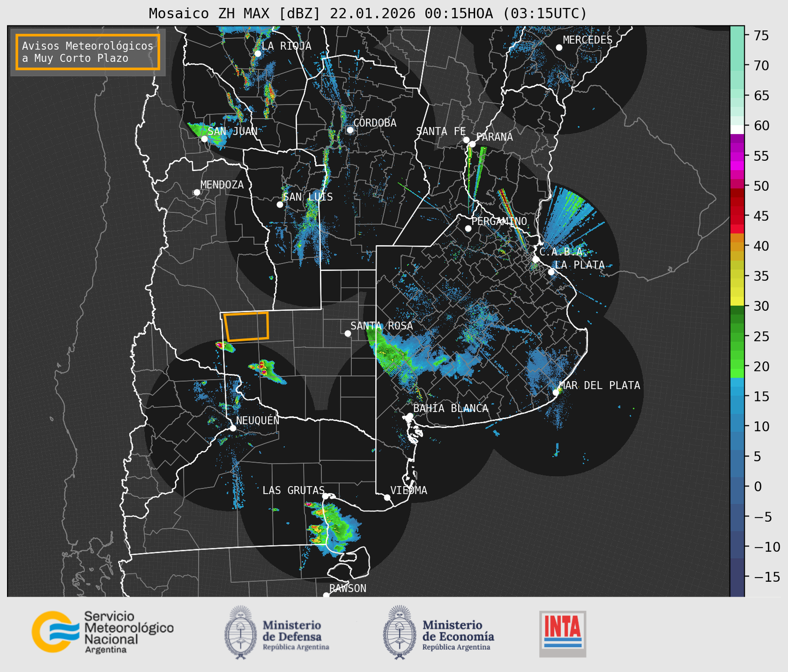788x672 pixels.
Task: Click the "30" colorbar tick label
Action: point(761,306)
